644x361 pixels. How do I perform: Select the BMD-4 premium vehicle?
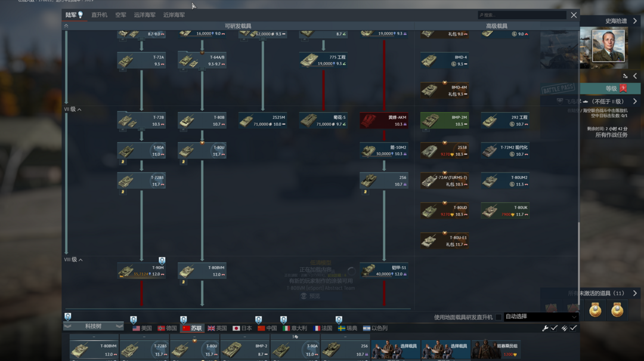tap(444, 60)
